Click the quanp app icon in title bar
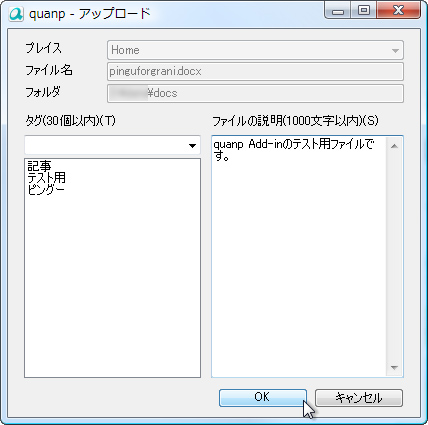This screenshot has height=425, width=428. (16, 14)
